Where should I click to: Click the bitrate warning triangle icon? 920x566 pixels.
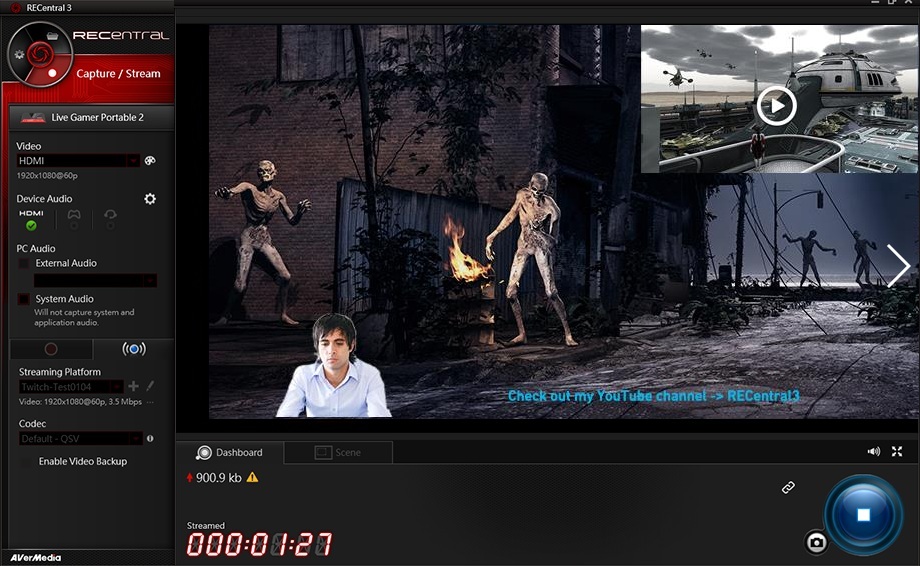tap(252, 477)
